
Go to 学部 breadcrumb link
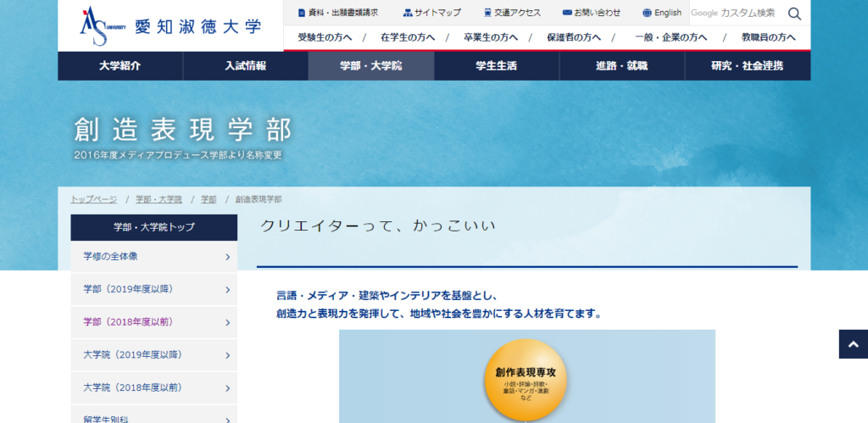(209, 199)
